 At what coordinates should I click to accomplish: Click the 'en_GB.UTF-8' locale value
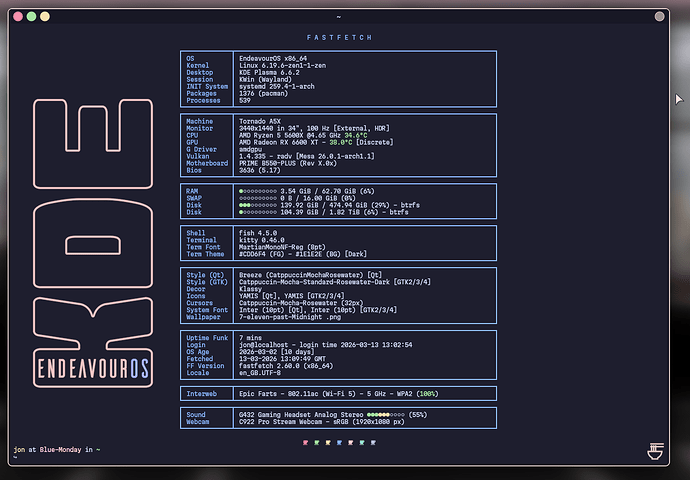pyautogui.click(x=260, y=373)
